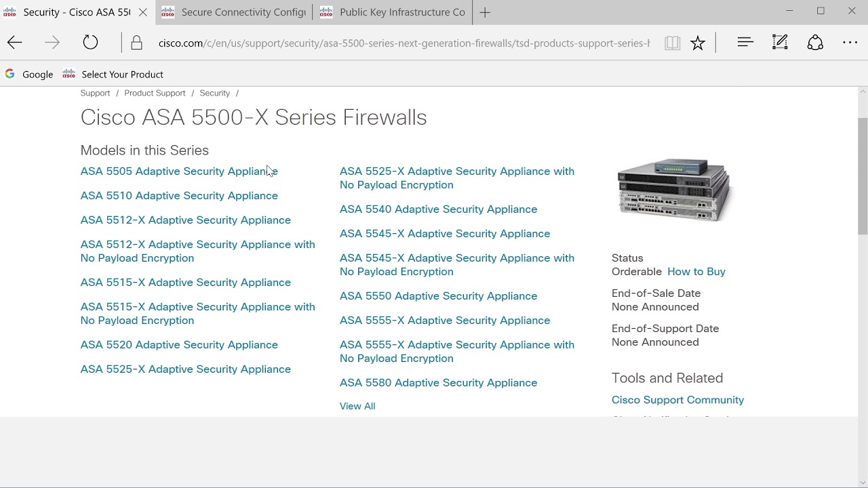This screenshot has width=868, height=488.
Task: Open Security breadcrumb link
Action: (214, 93)
